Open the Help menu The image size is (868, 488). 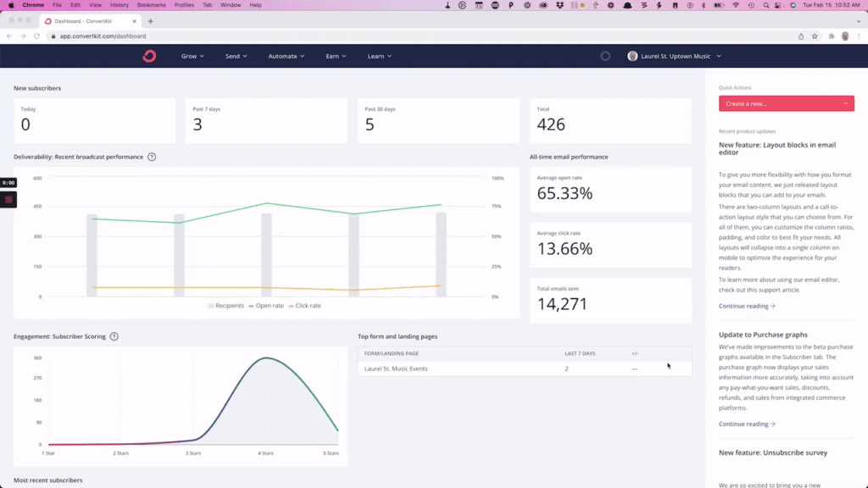coord(255,5)
